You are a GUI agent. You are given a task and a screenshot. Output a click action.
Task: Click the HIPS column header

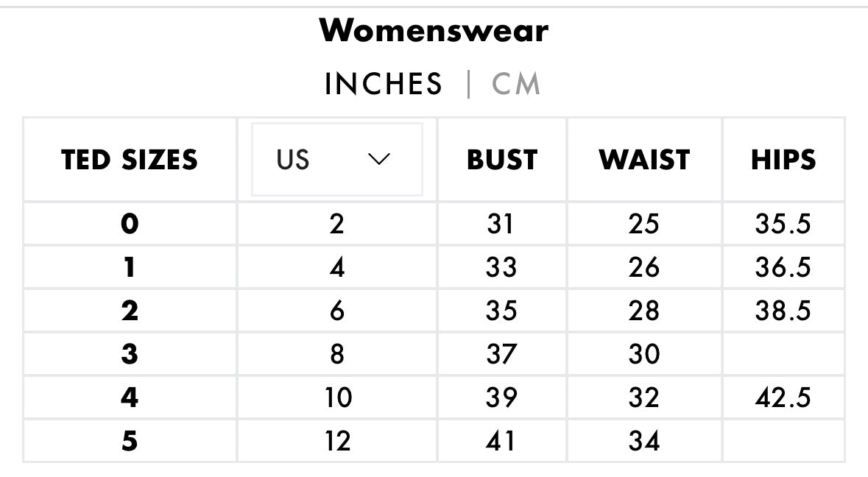(783, 160)
